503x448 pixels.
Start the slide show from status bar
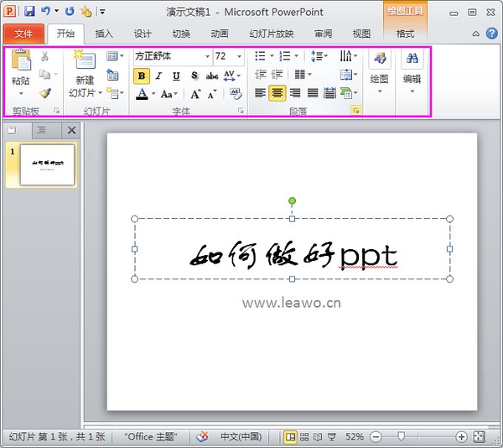tap(332, 437)
